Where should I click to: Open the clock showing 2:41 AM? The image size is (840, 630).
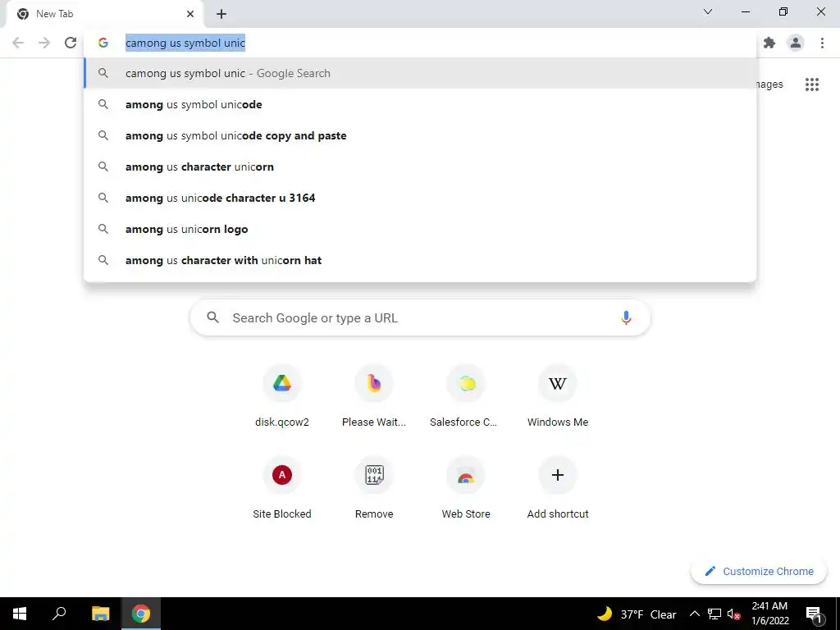pyautogui.click(x=769, y=614)
